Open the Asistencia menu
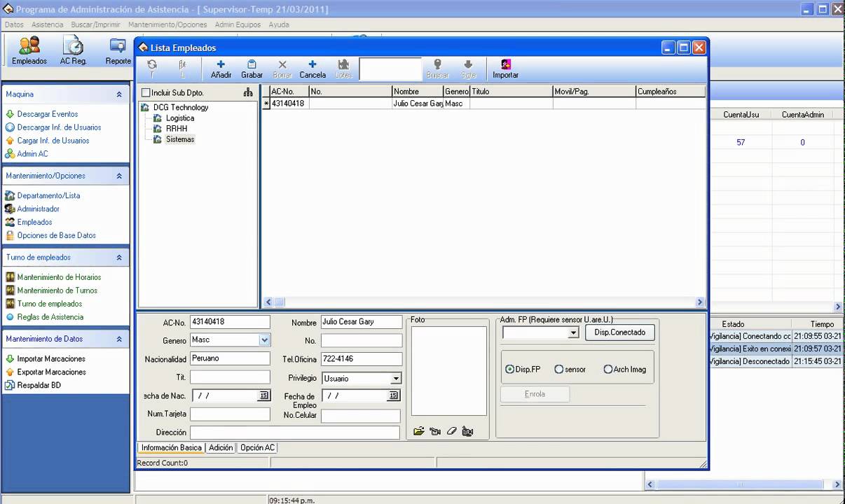The height and width of the screenshot is (504, 845). 48,24
